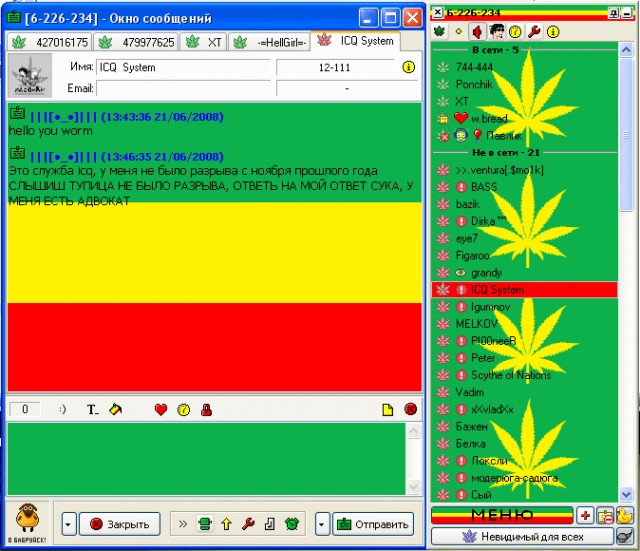Expand the double chevron toolbar expander

[183, 524]
